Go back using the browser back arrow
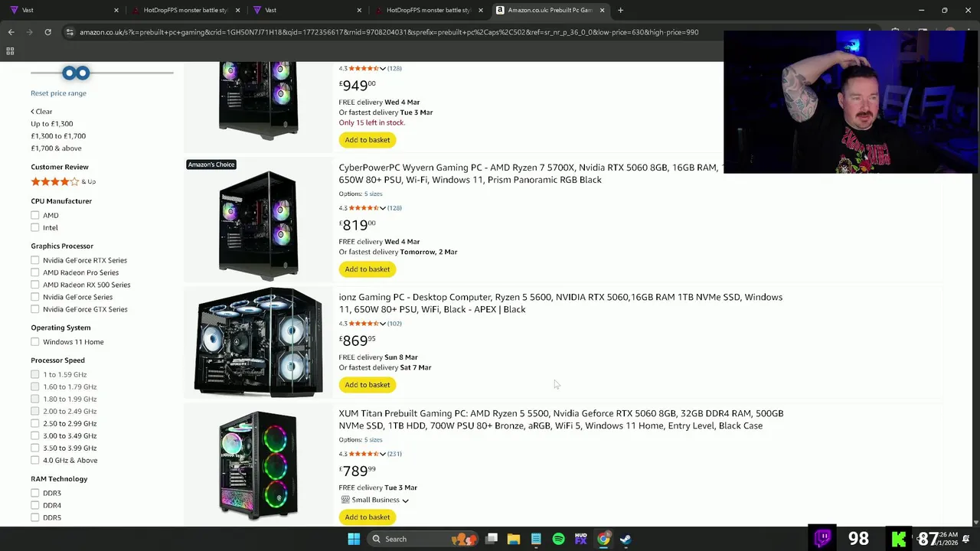 point(11,32)
